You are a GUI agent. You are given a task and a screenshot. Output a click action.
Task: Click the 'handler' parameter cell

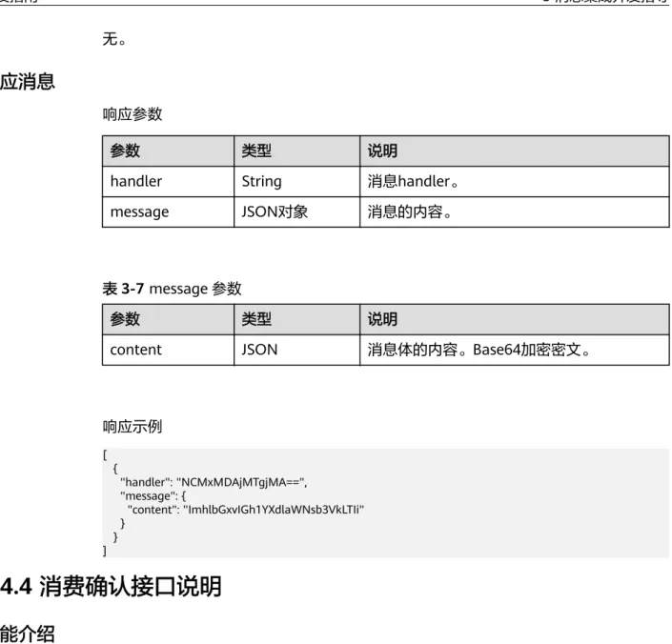click(x=168, y=182)
